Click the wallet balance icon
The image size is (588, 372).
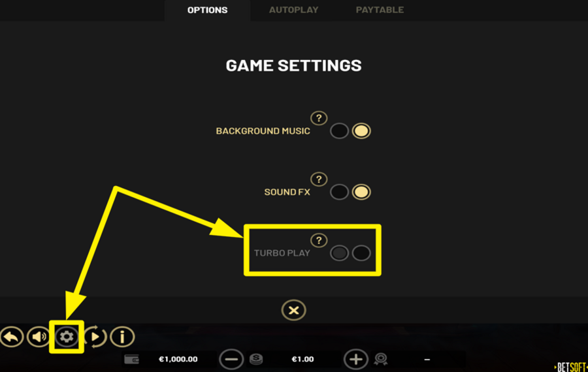131,359
